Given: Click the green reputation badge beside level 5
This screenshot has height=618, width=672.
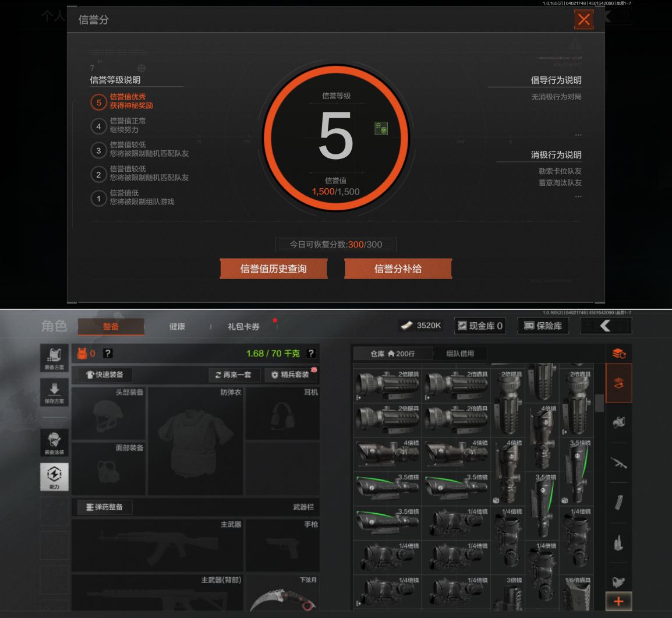Looking at the screenshot, I should (x=381, y=128).
